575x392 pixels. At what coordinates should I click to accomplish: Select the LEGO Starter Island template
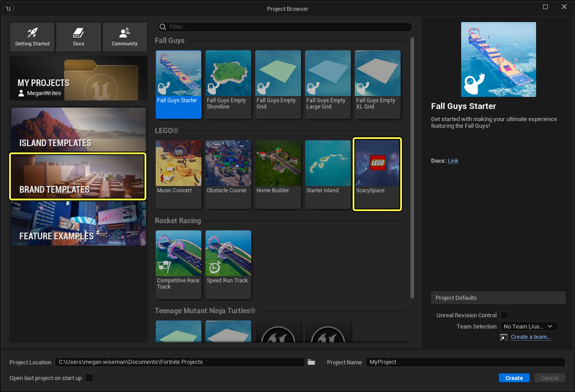pos(328,175)
